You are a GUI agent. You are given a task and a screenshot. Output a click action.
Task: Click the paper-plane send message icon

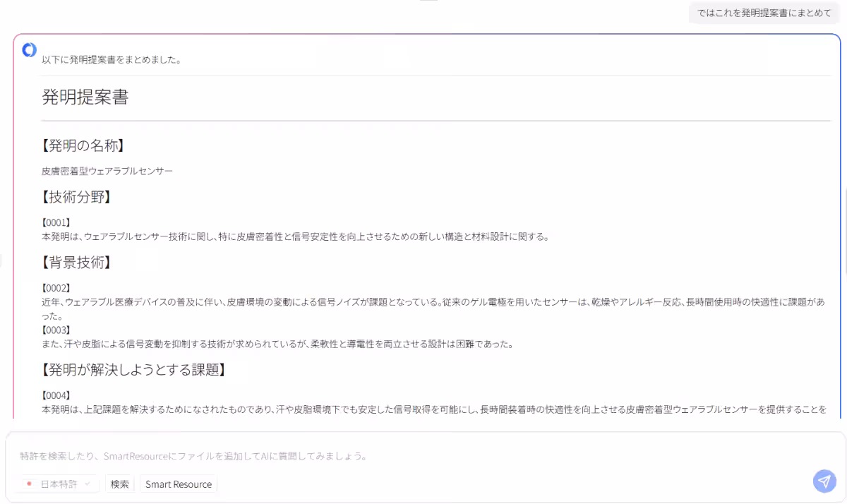824,481
